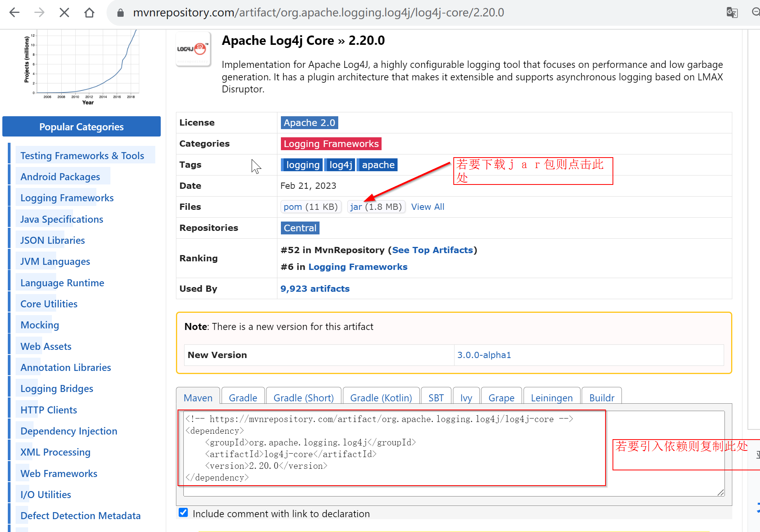Toggle Include comment with link checkbox
This screenshot has height=532, width=760.
183,512
